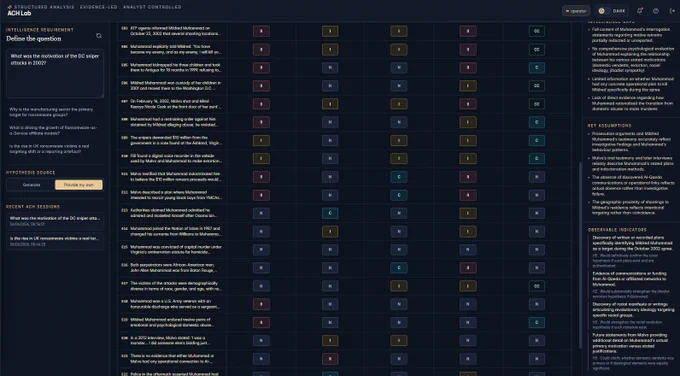Open the help icon in the header
This screenshot has height=376, width=680.
[x=656, y=11]
